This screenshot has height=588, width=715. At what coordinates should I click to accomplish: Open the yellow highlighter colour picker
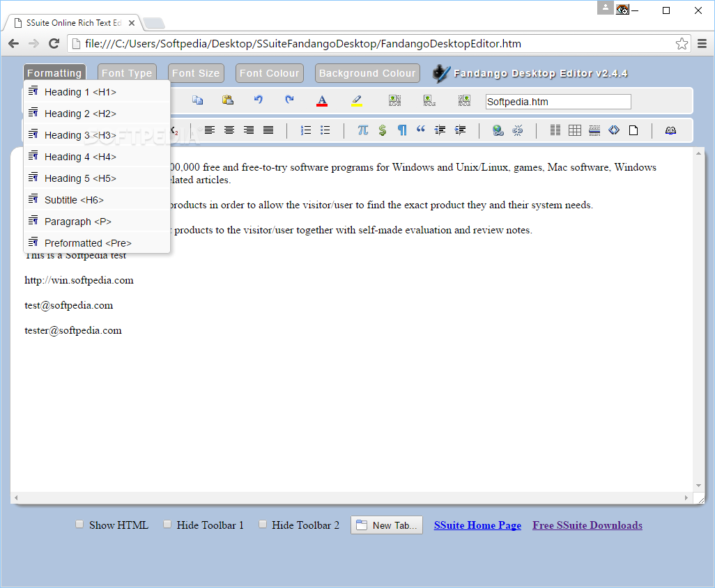tap(357, 101)
